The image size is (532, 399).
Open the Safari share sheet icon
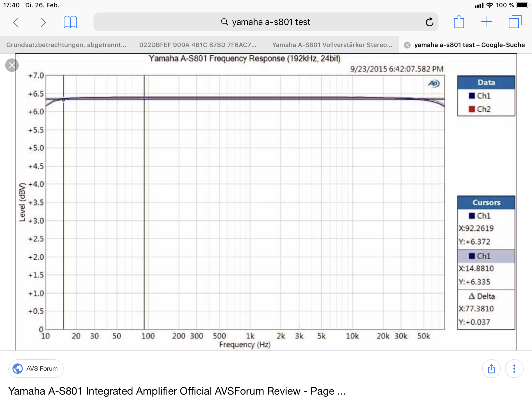[459, 21]
